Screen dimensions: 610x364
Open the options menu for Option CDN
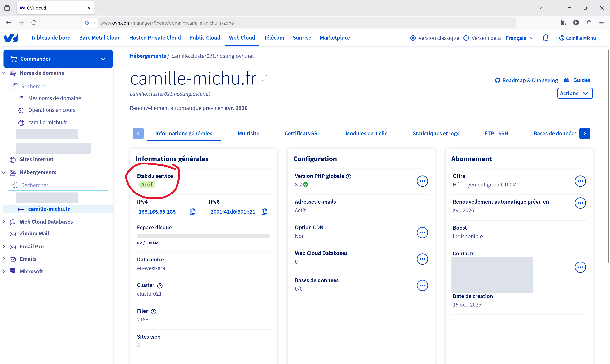pyautogui.click(x=422, y=233)
